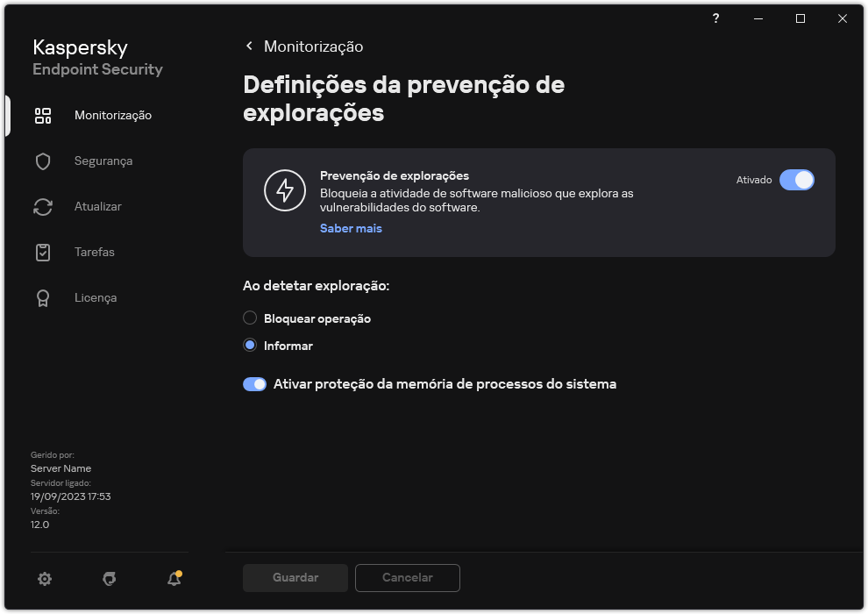Image resolution: width=868 pixels, height=614 pixels.
Task: Select the Bloquear operação radio button
Action: [250, 318]
